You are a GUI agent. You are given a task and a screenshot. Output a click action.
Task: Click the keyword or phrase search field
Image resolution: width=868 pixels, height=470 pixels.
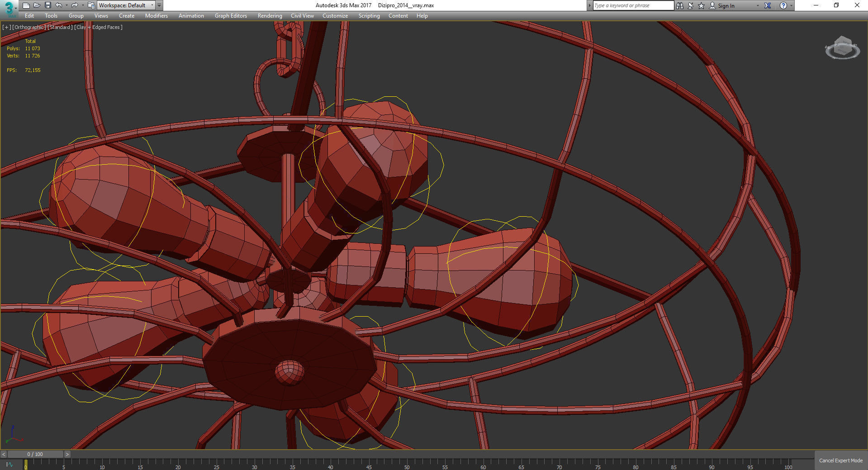(x=633, y=5)
